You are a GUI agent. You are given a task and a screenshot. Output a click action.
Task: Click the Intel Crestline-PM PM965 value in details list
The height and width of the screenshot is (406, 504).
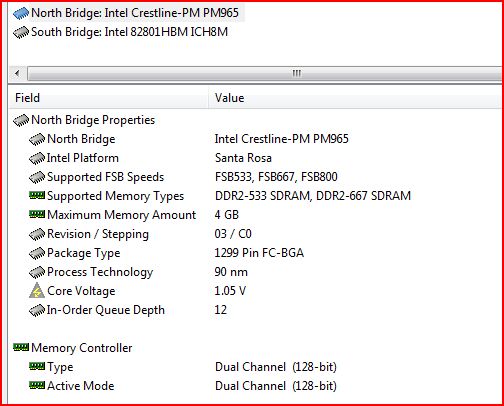click(x=281, y=139)
